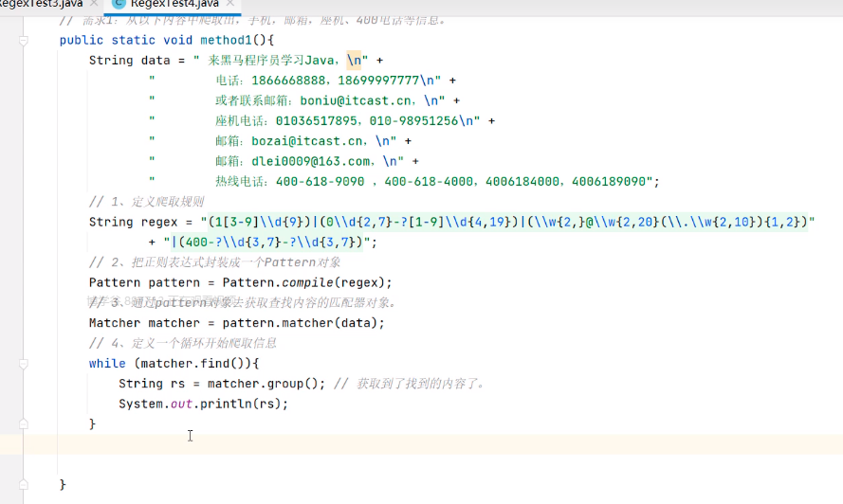Viewport: 843px width, 504px height.
Task: Click the matcher.find() condition
Action: coord(192,363)
